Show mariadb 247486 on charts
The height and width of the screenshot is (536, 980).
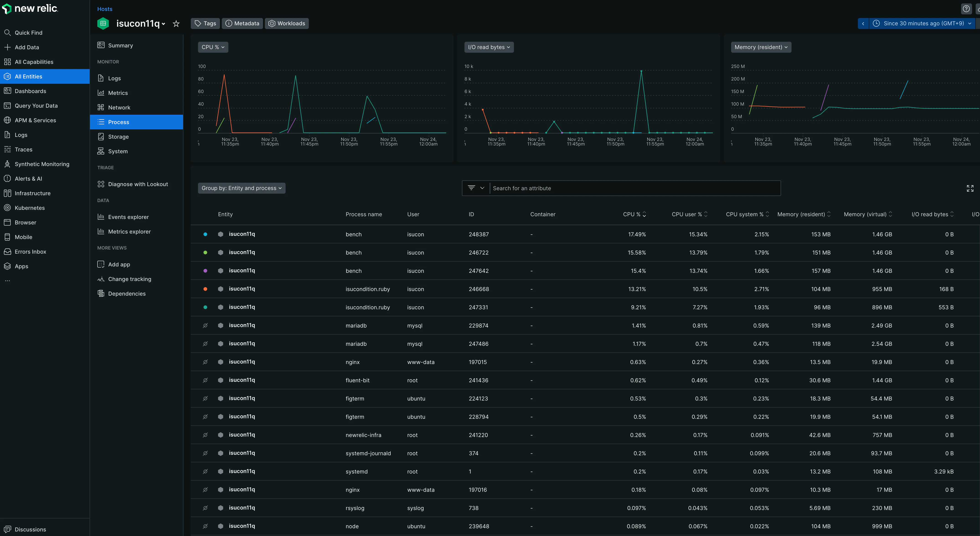coord(205,344)
